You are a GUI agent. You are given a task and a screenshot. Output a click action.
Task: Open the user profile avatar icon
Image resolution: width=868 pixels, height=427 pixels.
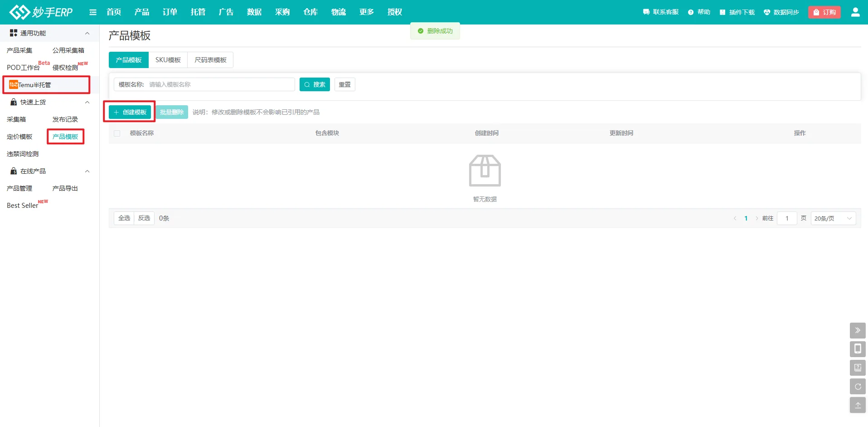click(855, 12)
